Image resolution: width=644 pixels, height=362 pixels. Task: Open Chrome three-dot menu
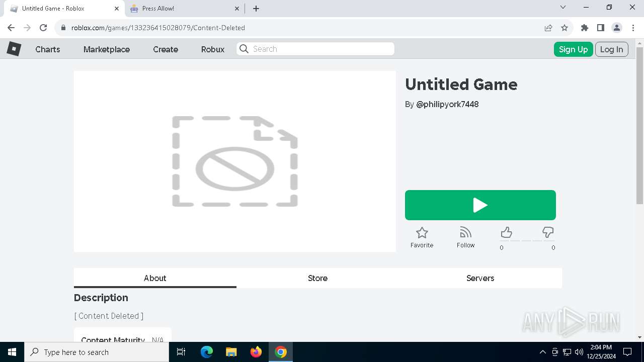tap(632, 28)
